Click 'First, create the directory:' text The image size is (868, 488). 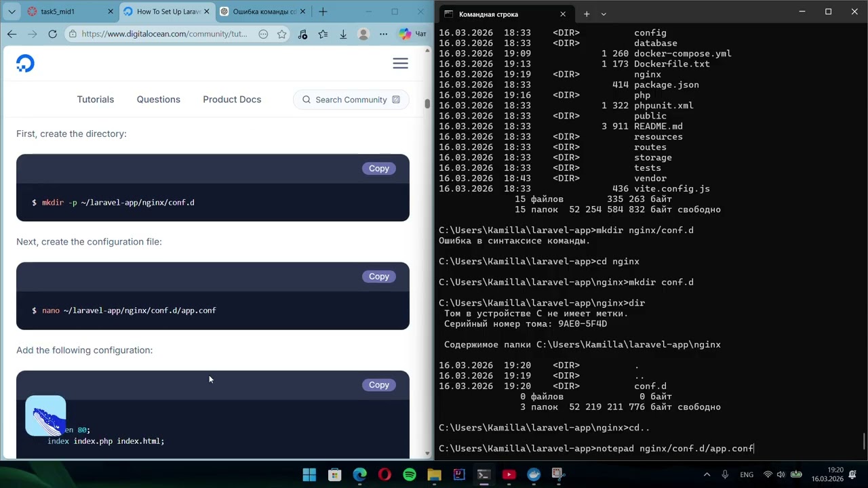click(x=71, y=134)
